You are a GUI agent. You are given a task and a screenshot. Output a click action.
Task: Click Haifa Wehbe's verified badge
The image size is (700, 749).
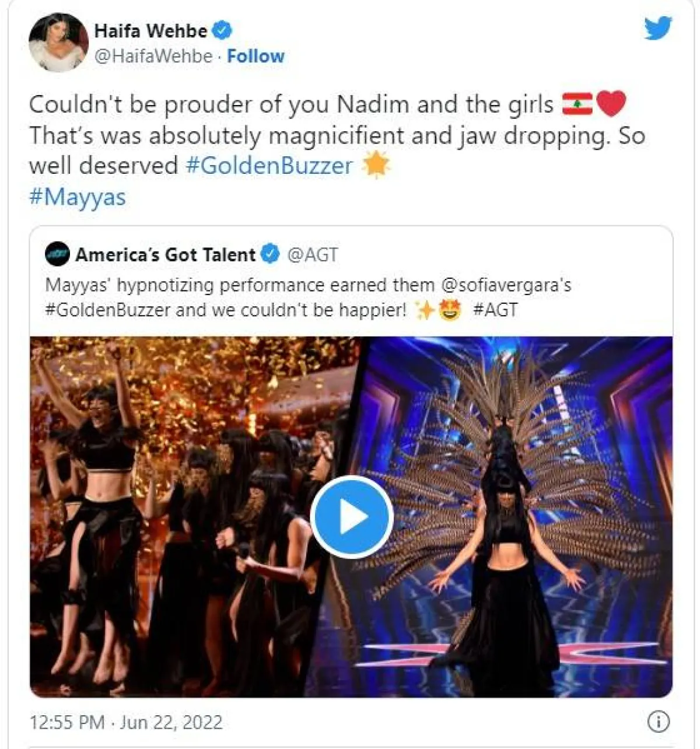coord(222,30)
